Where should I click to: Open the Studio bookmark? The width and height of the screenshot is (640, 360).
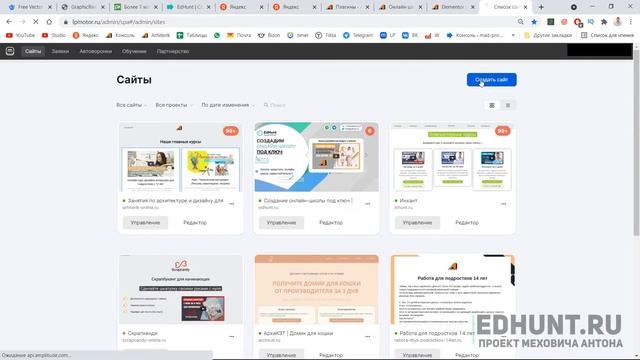point(54,36)
